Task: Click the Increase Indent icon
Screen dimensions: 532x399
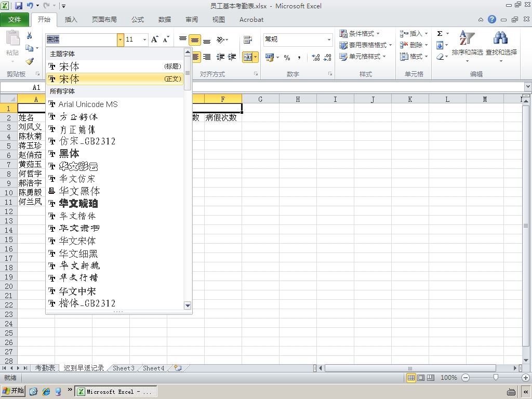Action: [232, 57]
